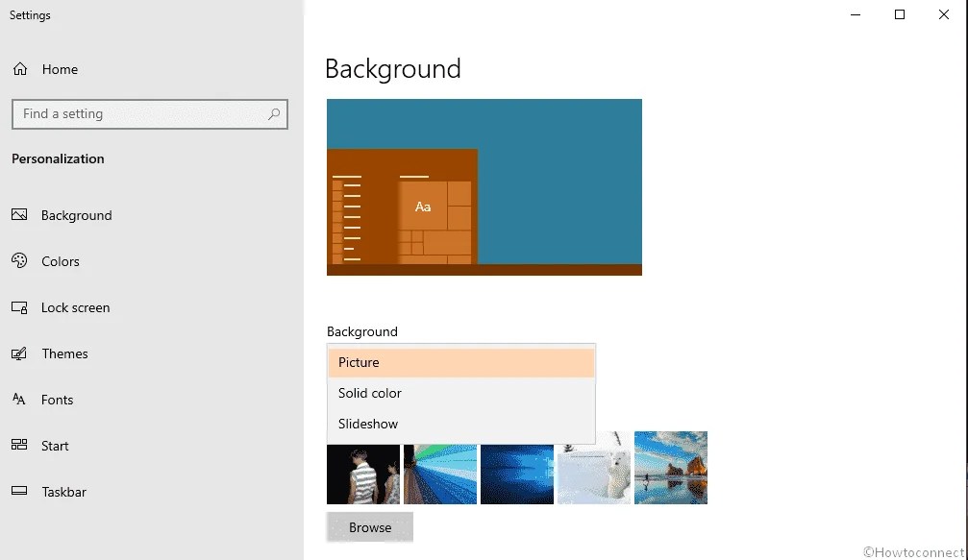
Task: Select the Background sidebar icon
Action: [19, 215]
